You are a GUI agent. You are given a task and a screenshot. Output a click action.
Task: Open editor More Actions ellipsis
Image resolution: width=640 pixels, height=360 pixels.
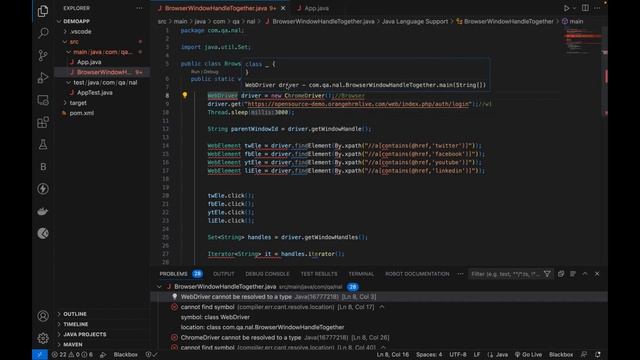597,8
